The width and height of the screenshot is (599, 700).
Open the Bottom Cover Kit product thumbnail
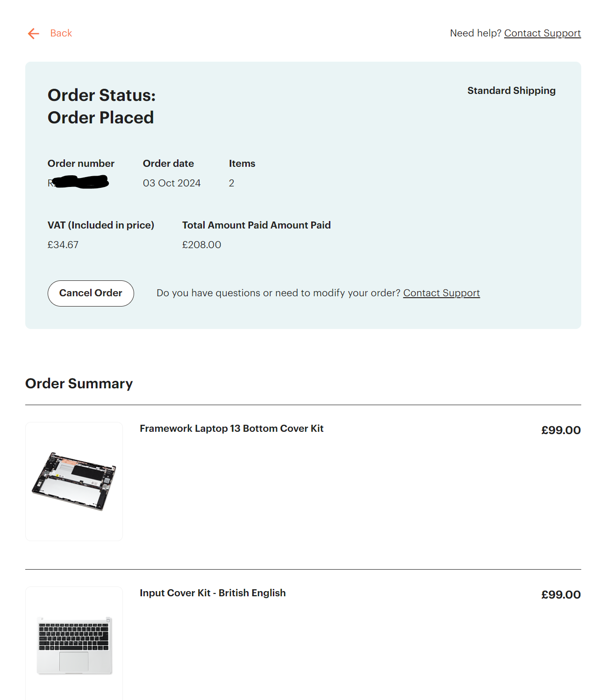tap(74, 481)
